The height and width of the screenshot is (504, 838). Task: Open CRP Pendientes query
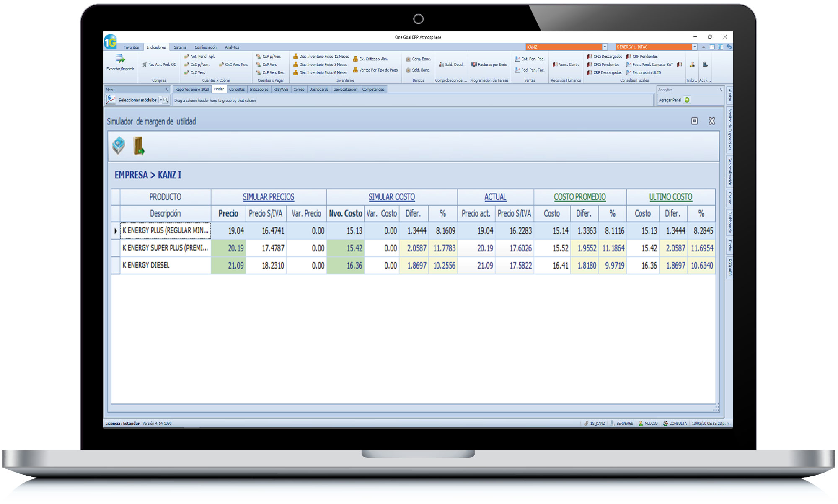click(x=642, y=56)
